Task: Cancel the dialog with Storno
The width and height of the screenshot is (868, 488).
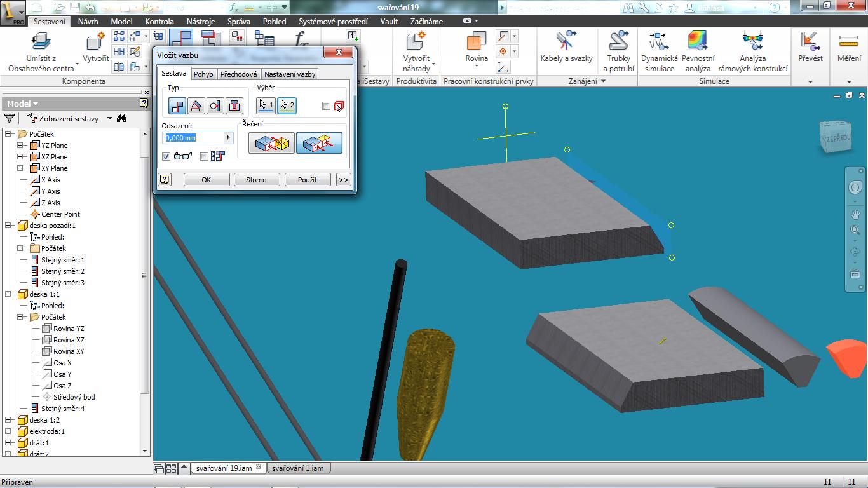Action: [x=256, y=180]
